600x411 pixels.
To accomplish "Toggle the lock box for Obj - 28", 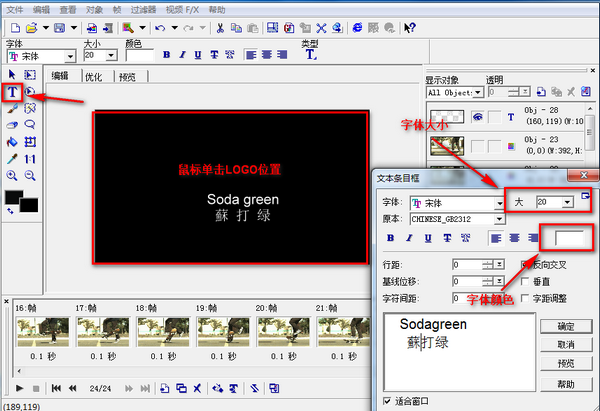I will (495, 117).
